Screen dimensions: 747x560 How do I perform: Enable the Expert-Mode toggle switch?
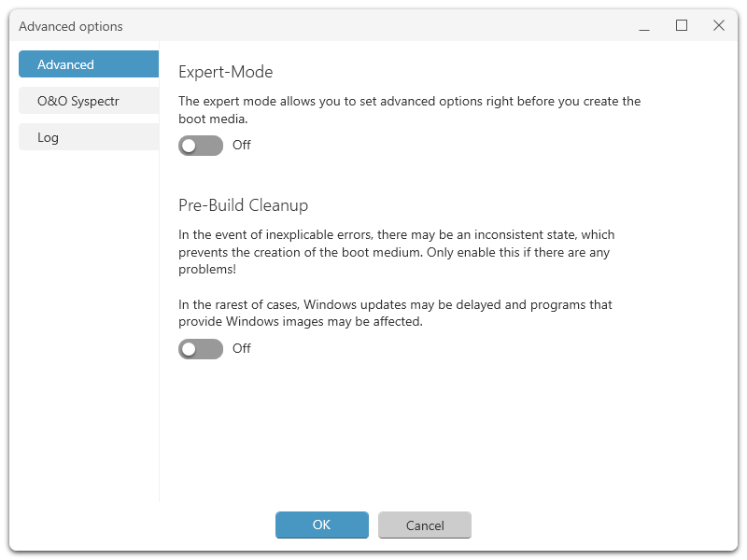tap(201, 146)
